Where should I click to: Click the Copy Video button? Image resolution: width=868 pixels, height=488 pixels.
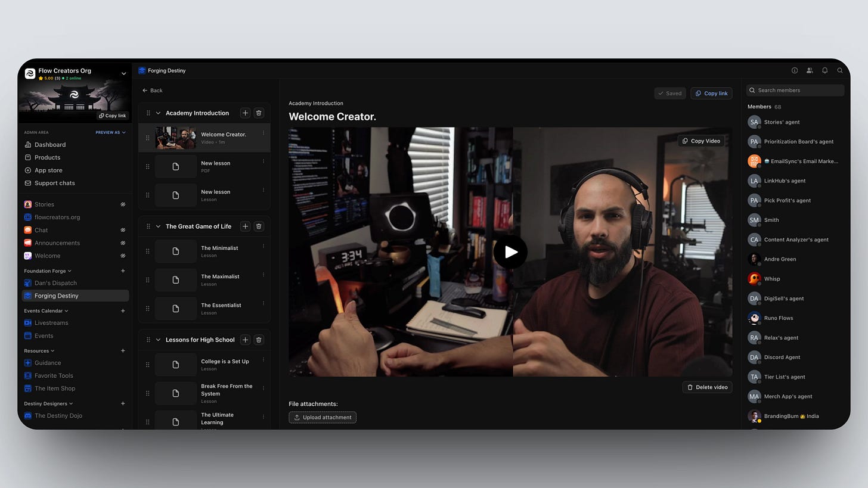701,141
